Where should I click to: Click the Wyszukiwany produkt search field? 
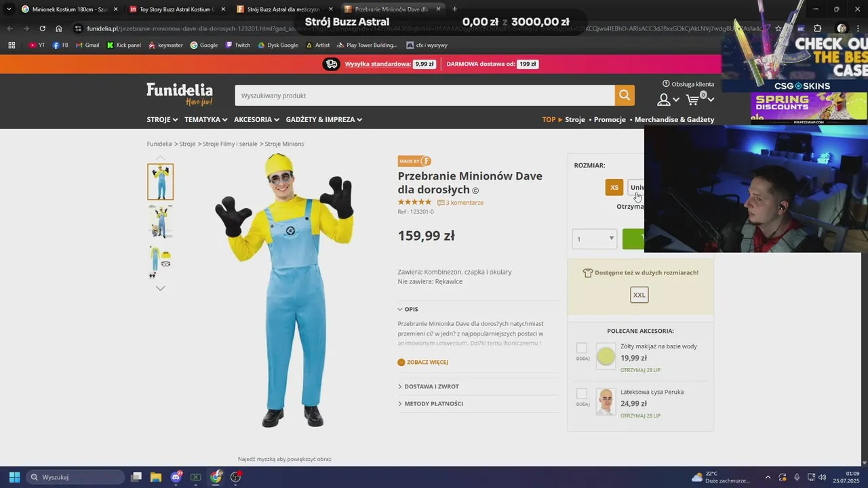point(425,96)
